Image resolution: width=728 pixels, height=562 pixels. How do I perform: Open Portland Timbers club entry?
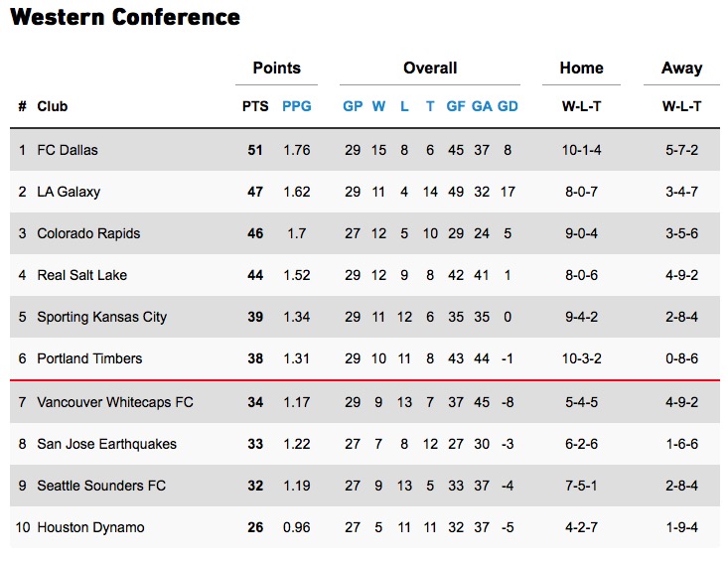click(89, 358)
